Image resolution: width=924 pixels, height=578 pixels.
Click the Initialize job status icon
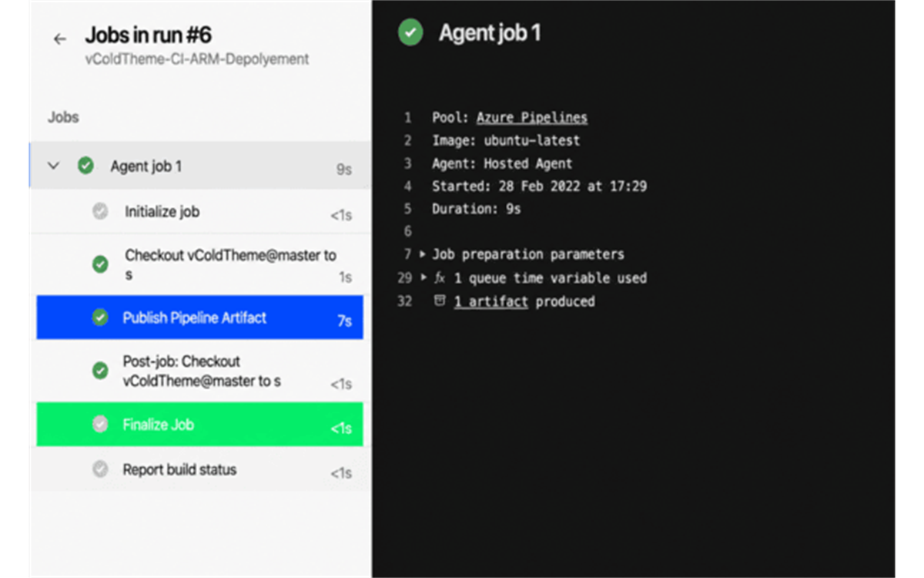tap(100, 211)
